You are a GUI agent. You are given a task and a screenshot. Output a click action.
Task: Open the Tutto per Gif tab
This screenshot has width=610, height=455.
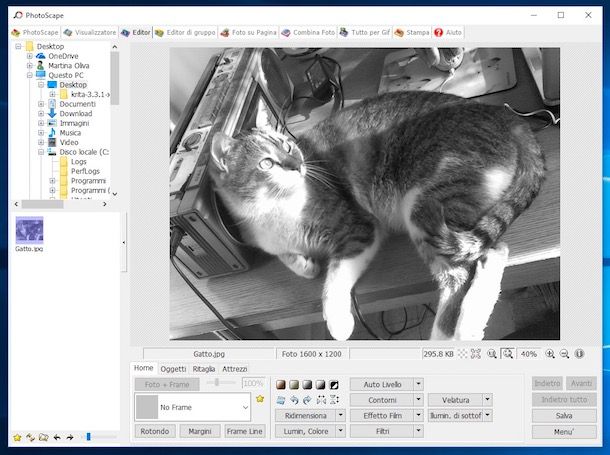tap(365, 33)
